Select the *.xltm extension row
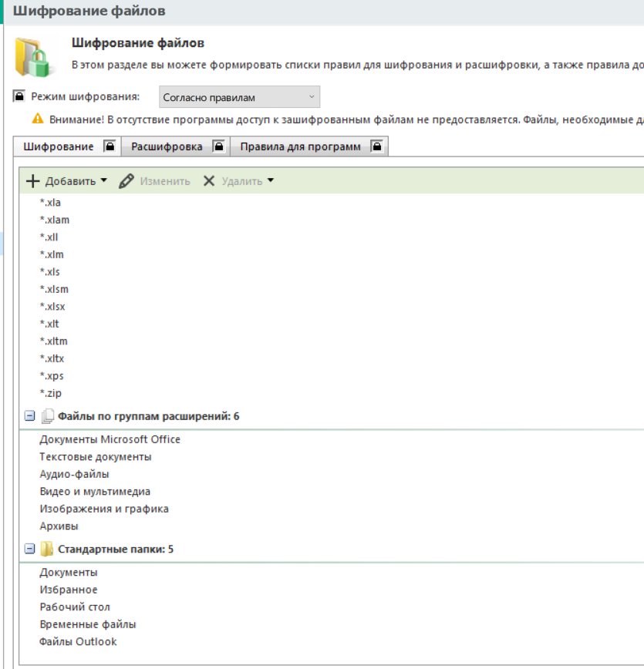644x669 pixels. (332, 341)
